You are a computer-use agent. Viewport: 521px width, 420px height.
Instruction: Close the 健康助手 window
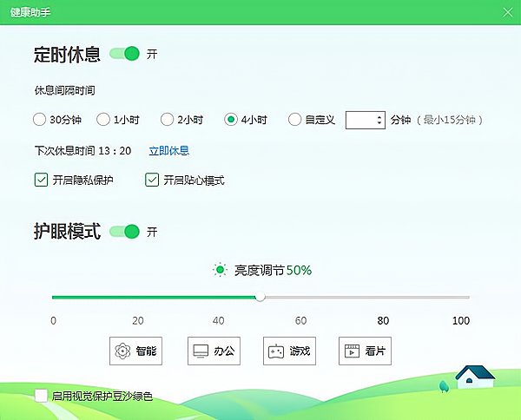click(x=508, y=12)
